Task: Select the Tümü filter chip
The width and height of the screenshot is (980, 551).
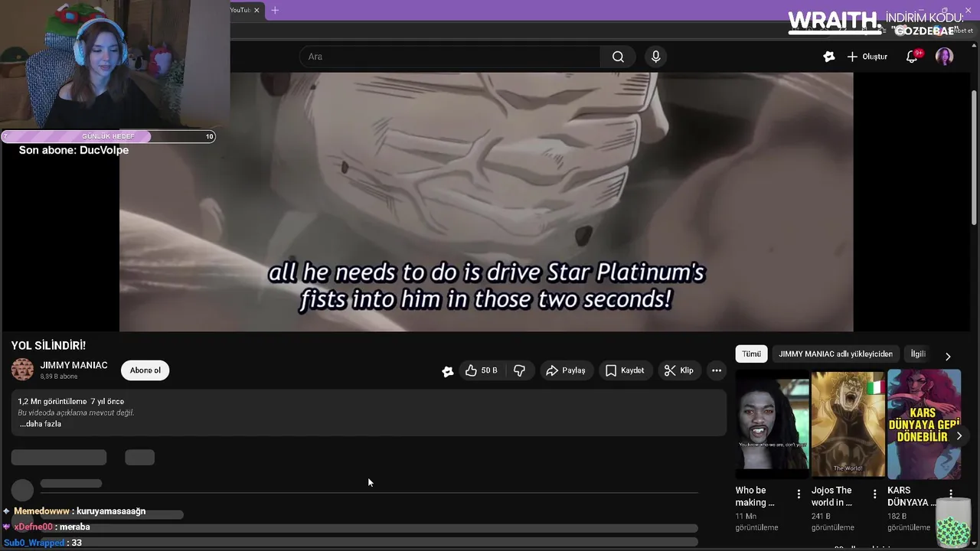Action: tap(752, 354)
